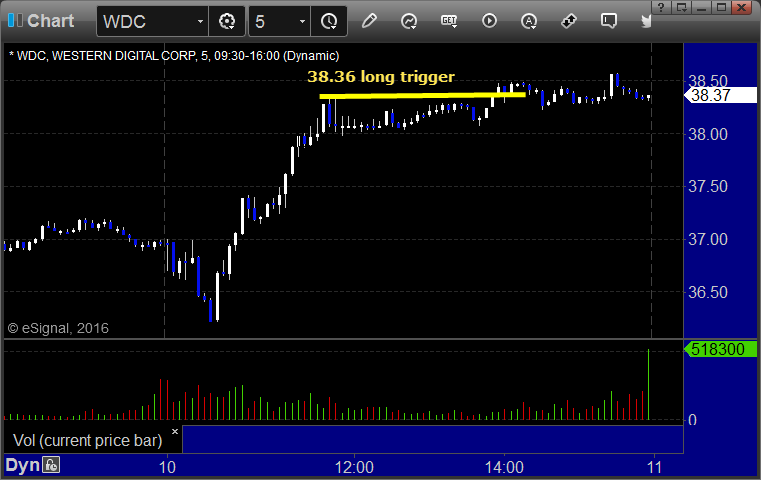This screenshot has height=480, width=761.
Task: Toggle the Dyn lock icon
Action: pos(51,465)
